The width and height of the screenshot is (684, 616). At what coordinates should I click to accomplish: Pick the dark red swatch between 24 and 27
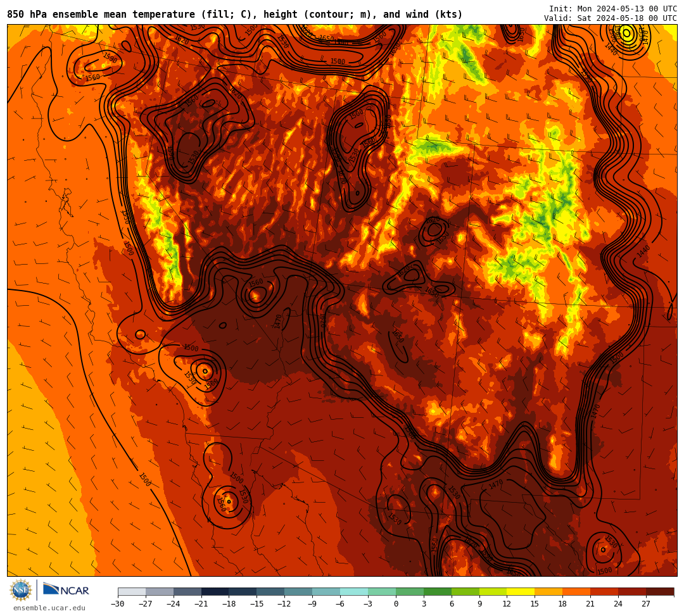(633, 591)
